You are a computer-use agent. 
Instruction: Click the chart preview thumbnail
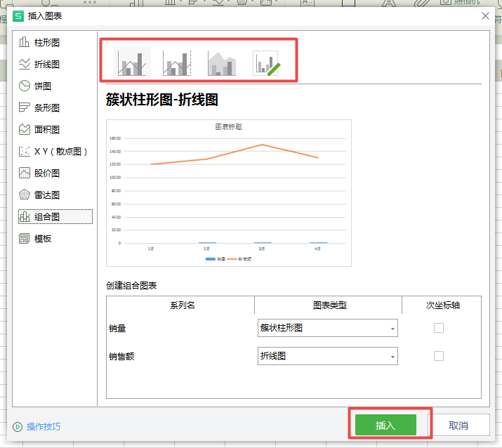[228, 192]
